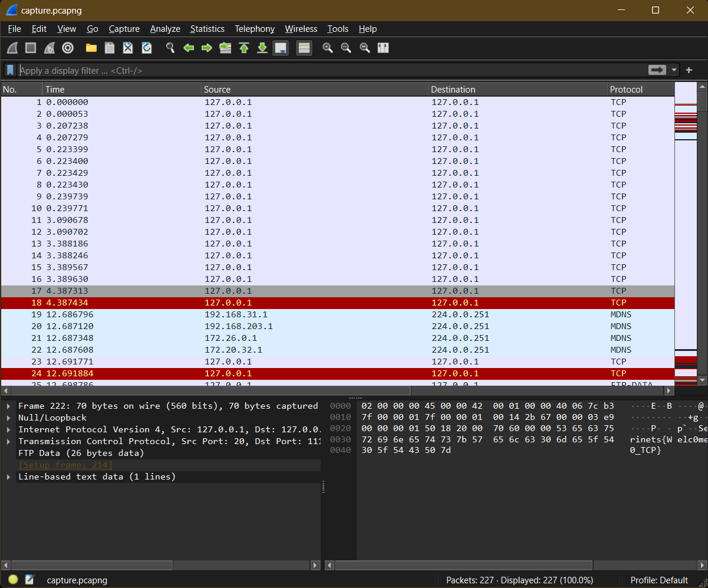Screen dimensions: 708x588
Task: Toggle auto-scroll during live capture
Action: pyautogui.click(x=281, y=48)
